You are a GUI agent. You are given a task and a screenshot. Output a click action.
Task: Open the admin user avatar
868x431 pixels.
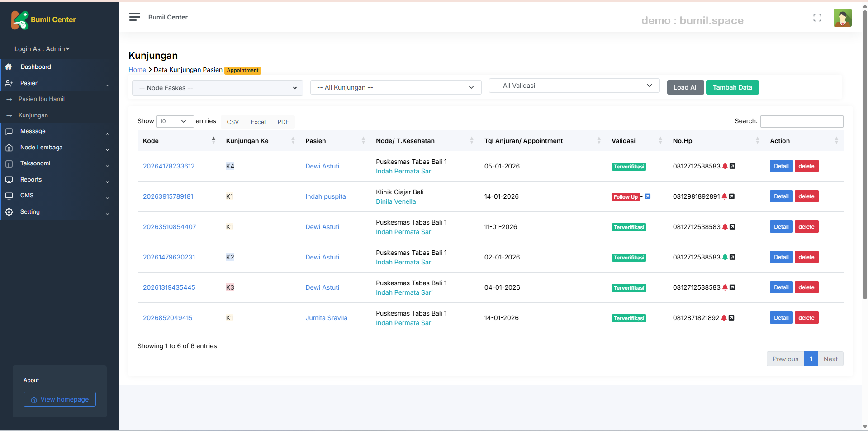(842, 18)
